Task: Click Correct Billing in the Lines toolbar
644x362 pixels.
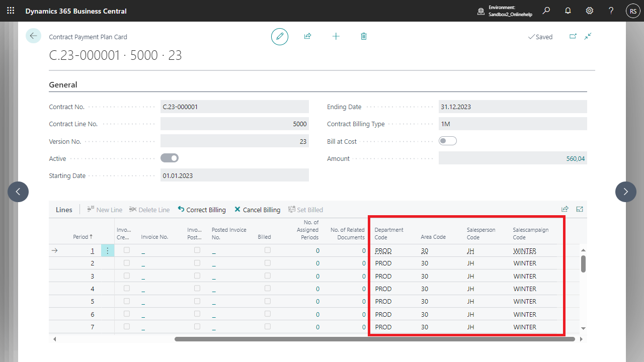Action: [x=202, y=210]
